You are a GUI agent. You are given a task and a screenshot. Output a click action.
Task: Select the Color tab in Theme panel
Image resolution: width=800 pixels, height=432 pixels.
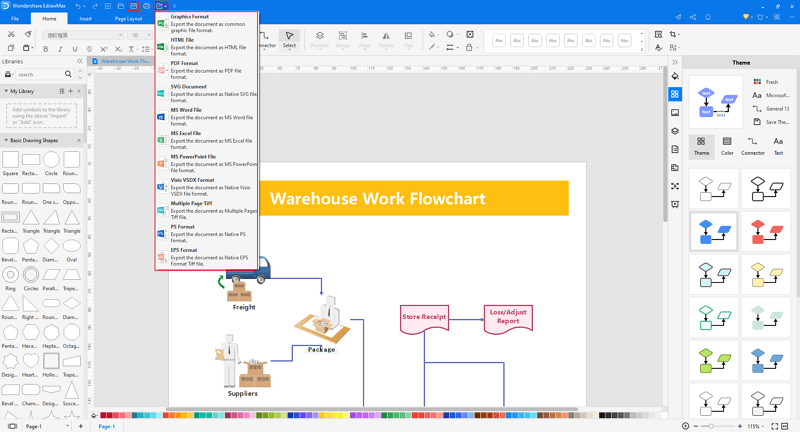click(x=727, y=146)
